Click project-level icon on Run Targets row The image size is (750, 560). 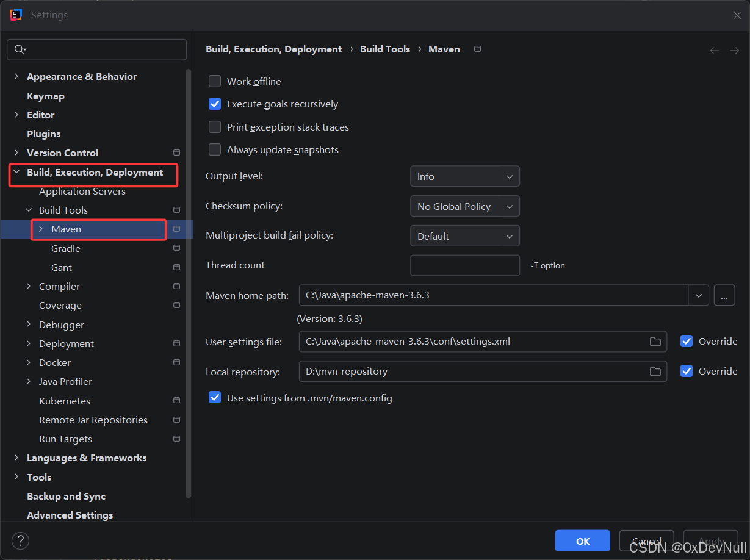pos(177,439)
